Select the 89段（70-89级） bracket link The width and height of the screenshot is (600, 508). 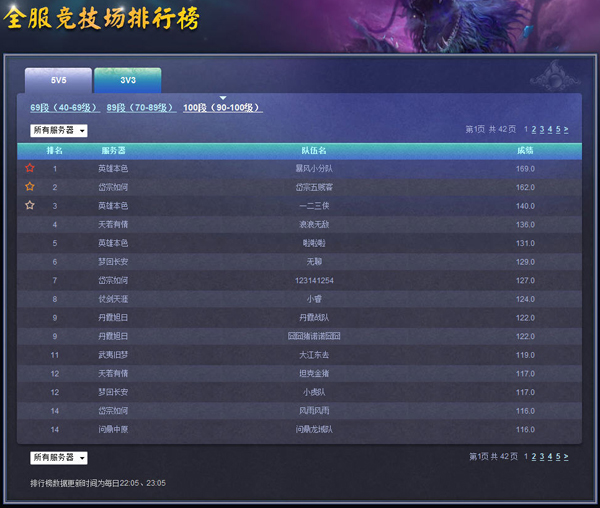click(140, 108)
